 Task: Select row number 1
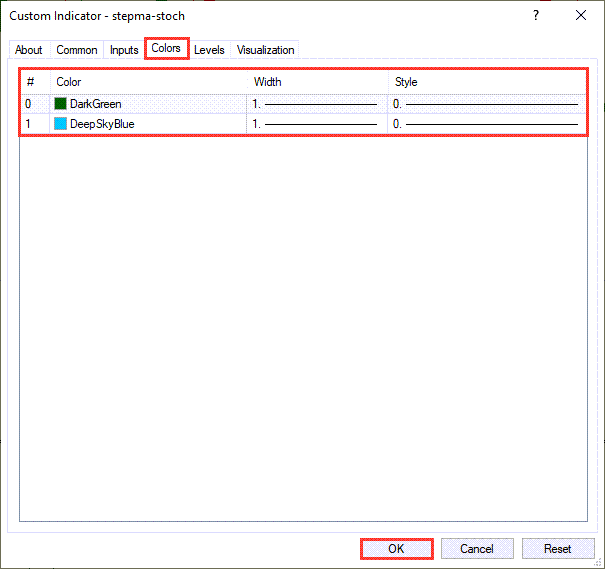click(x=28, y=124)
